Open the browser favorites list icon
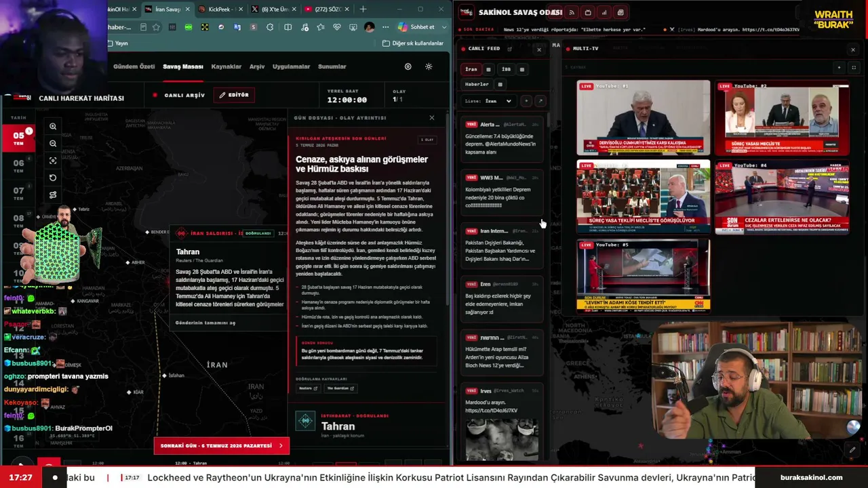Screen dimensions: 868x488 click(x=320, y=27)
